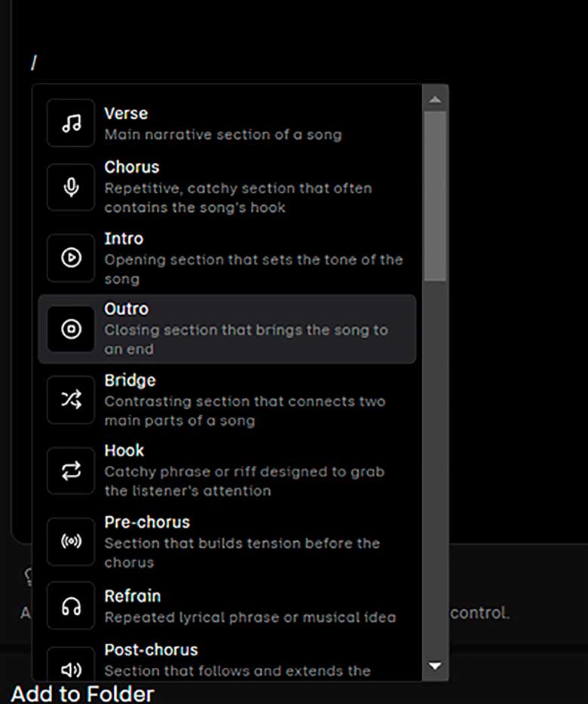The height and width of the screenshot is (704, 588).
Task: Choose Refrain repeated lyrical phrase entry
Action: tap(227, 606)
